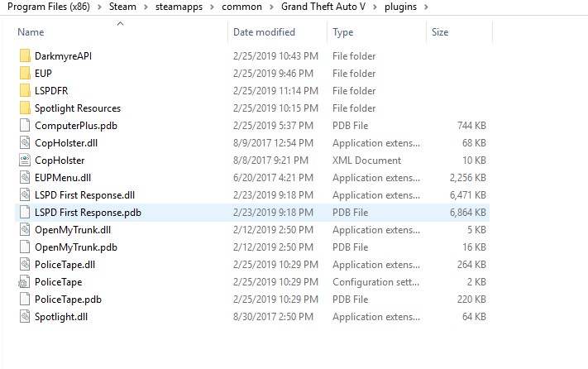The height and width of the screenshot is (369, 588).
Task: Jump to steamapps in the breadcrumb
Action: click(179, 7)
